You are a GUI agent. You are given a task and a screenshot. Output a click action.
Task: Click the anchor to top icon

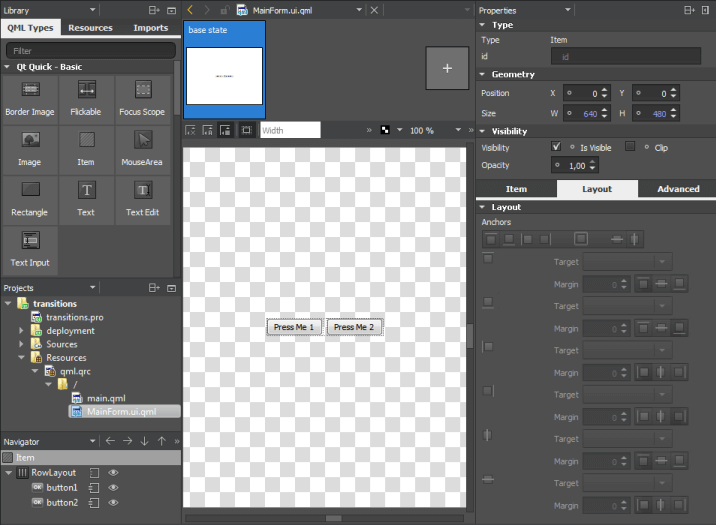[491, 239]
